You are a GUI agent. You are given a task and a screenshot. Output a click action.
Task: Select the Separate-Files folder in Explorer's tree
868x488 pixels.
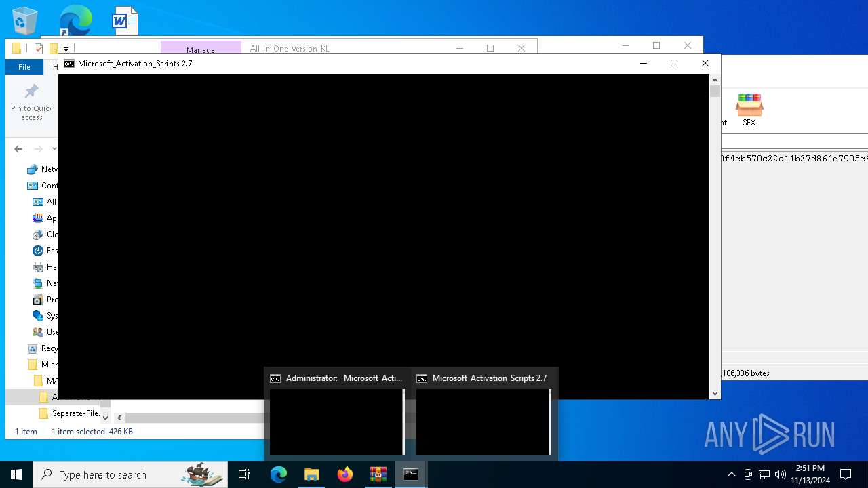click(x=70, y=413)
